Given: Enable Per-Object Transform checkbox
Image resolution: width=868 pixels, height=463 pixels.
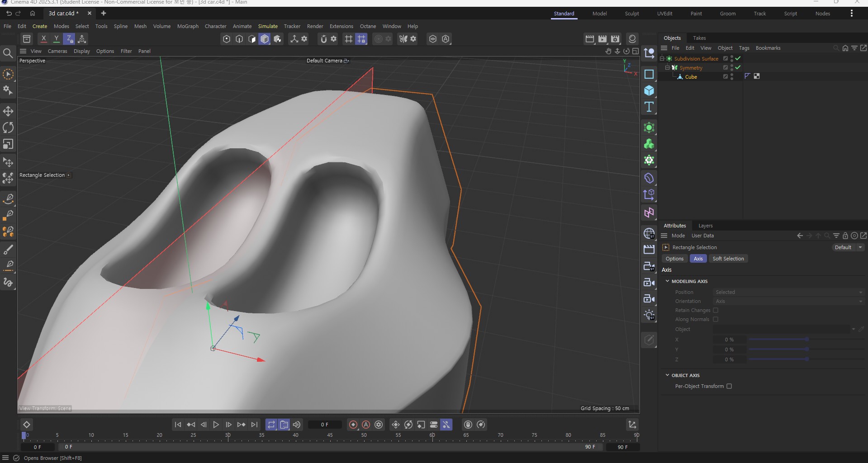Looking at the screenshot, I should 729,386.
